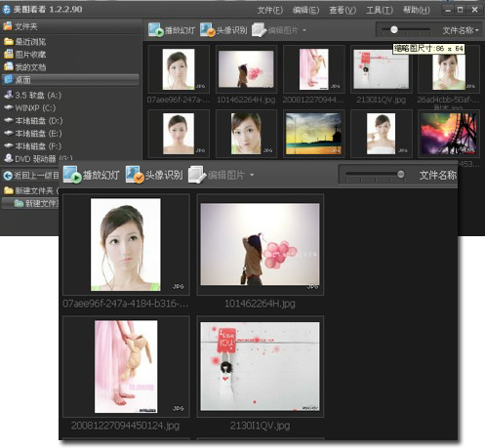Close the 美图看看 window
Screen dimensions: 485x448
[x=474, y=10]
